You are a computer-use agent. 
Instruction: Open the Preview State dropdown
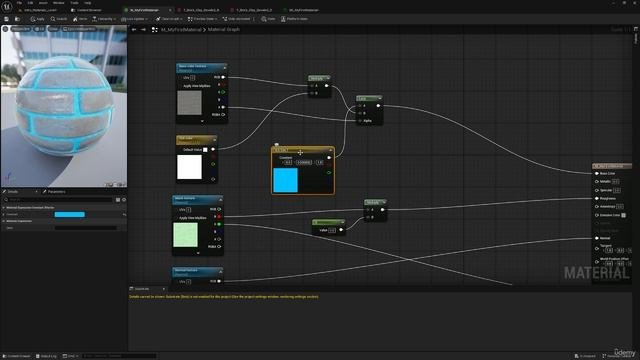tap(202, 19)
